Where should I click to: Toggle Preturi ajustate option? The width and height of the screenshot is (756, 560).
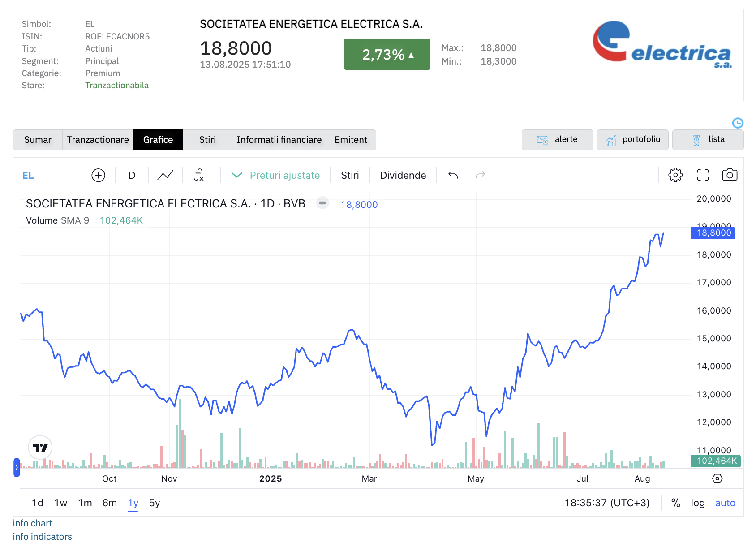tap(275, 175)
